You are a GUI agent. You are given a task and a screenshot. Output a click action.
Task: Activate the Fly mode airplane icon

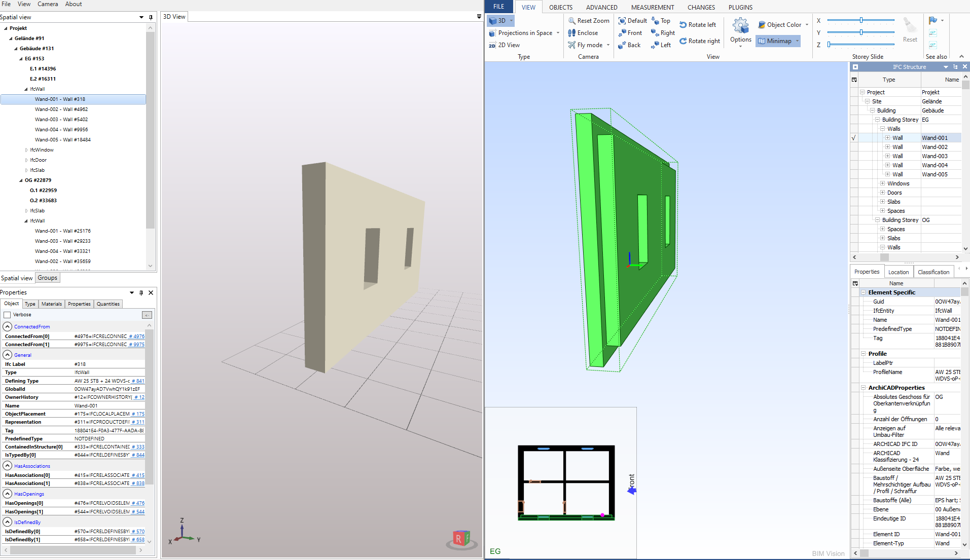click(x=571, y=45)
